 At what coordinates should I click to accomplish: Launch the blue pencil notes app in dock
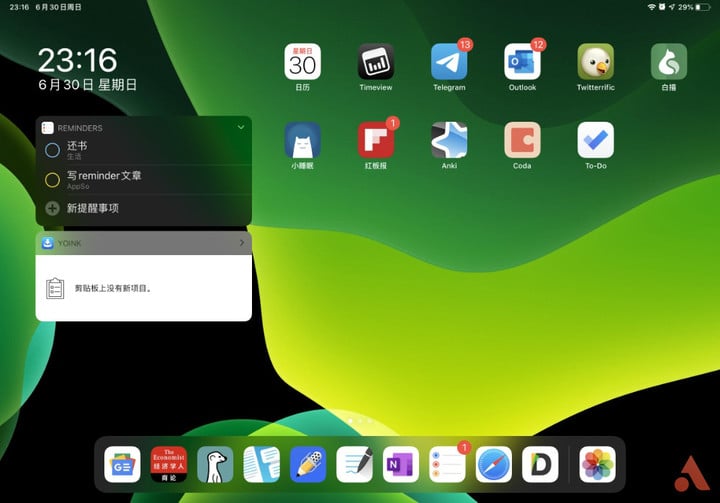point(308,464)
